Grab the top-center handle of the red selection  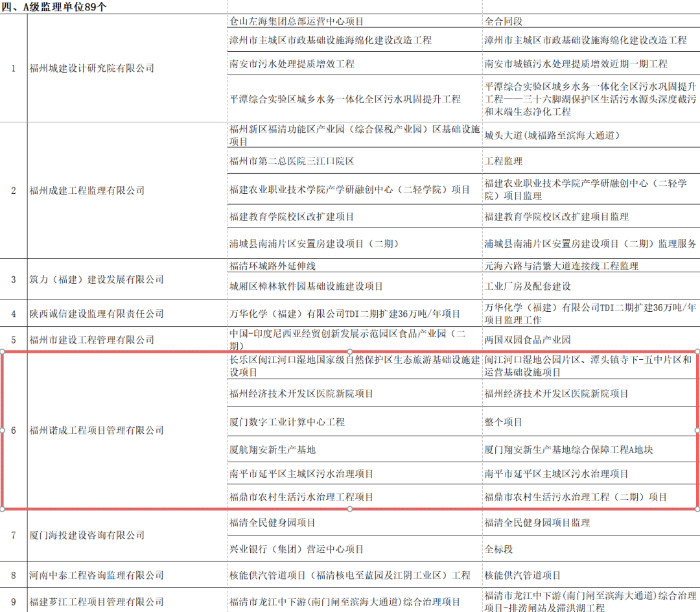(350, 351)
